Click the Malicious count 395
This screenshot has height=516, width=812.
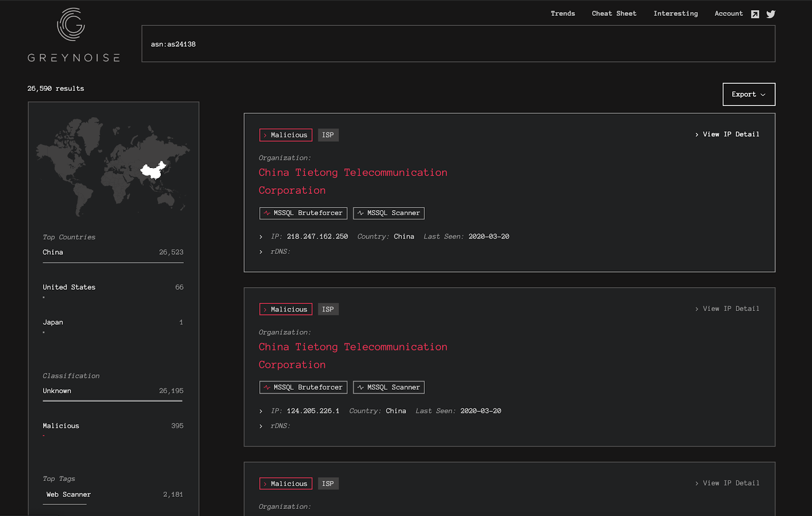pos(177,426)
